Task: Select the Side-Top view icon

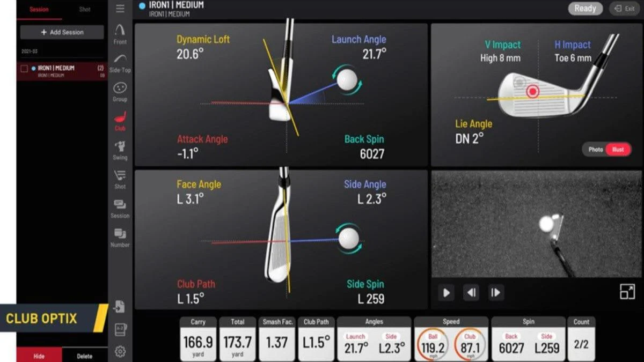Action: tap(120, 62)
